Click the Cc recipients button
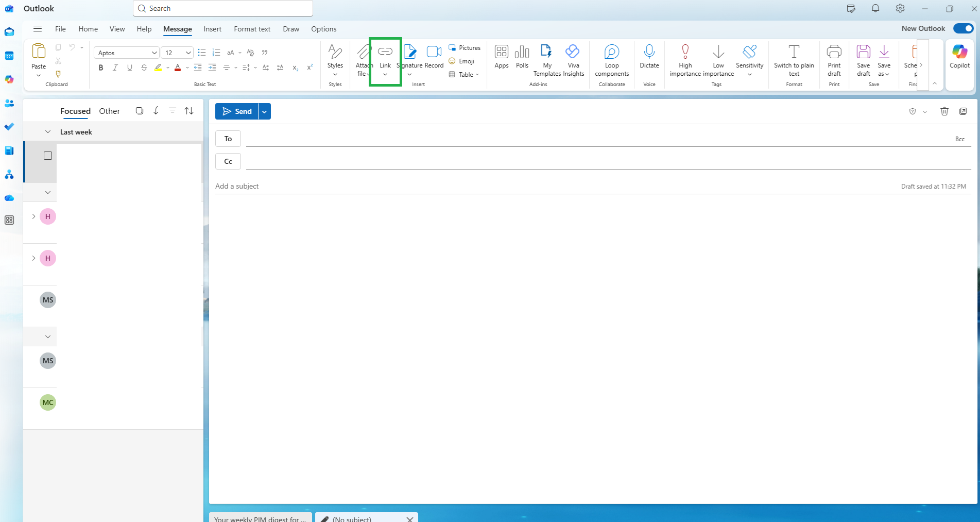Viewport: 980px width, 522px height. [228, 161]
